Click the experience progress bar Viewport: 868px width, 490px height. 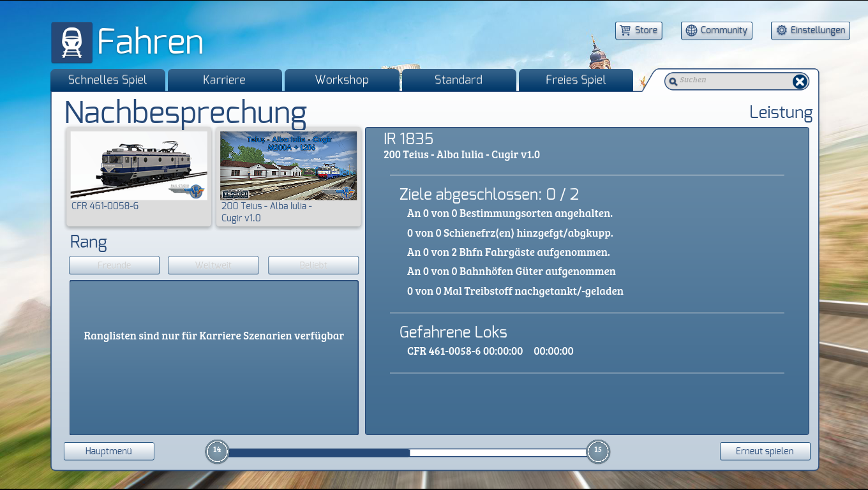pyautogui.click(x=407, y=452)
